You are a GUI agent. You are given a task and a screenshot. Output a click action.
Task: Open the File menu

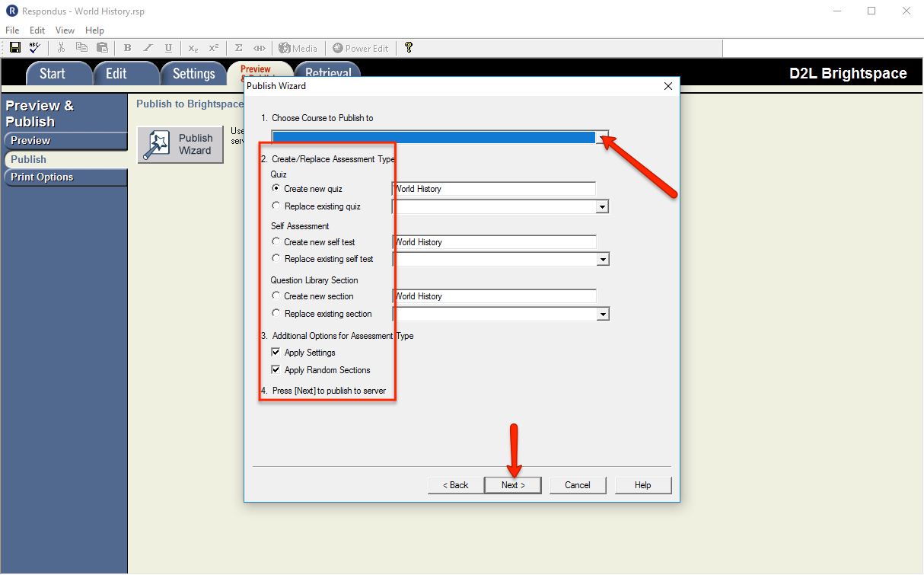pyautogui.click(x=12, y=30)
